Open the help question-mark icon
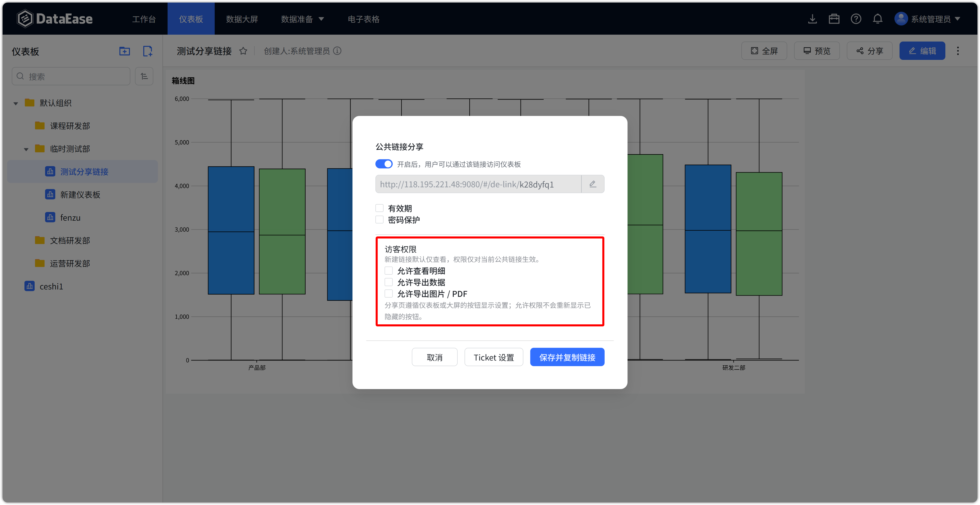Screen dimensions: 980x505 (856, 19)
